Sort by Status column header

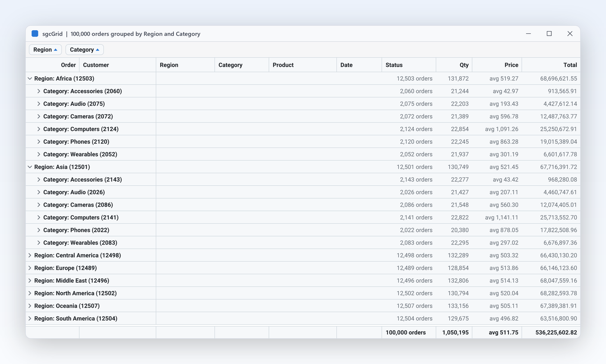[x=409, y=65]
